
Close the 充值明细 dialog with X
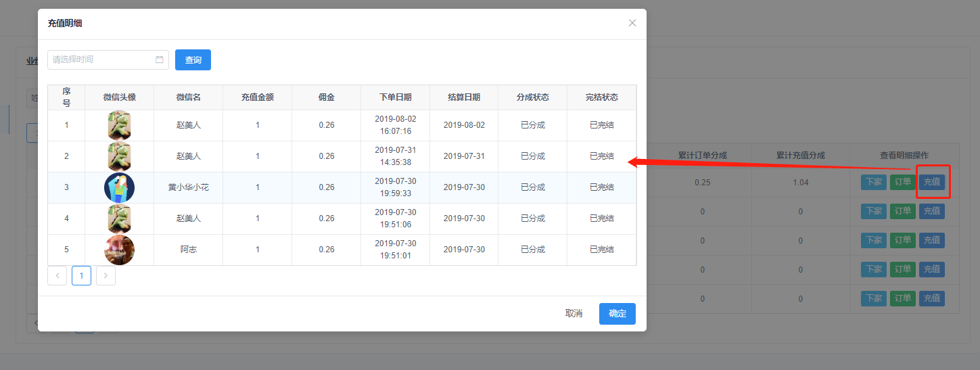pos(632,23)
